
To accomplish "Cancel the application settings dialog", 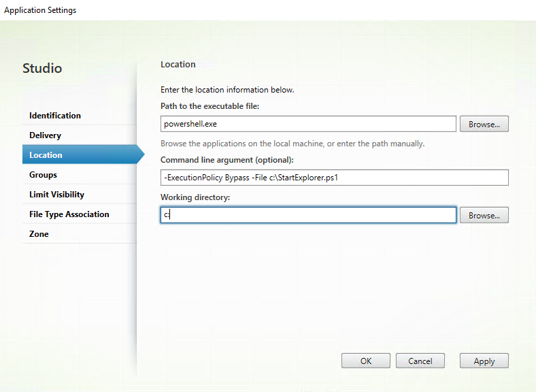I will tap(420, 361).
